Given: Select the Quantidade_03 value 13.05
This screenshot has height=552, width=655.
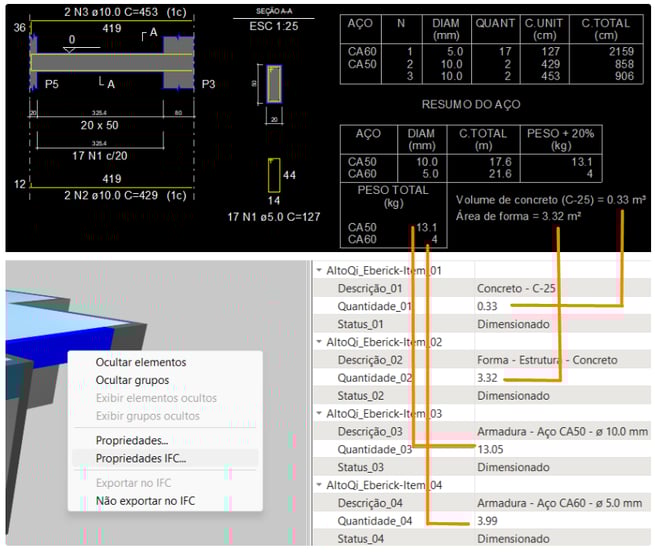Looking at the screenshot, I should tap(491, 450).
